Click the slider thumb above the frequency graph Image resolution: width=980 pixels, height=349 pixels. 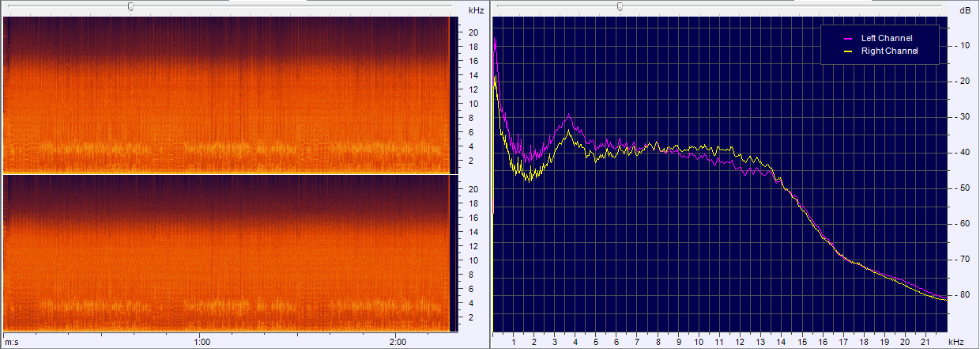(x=620, y=6)
